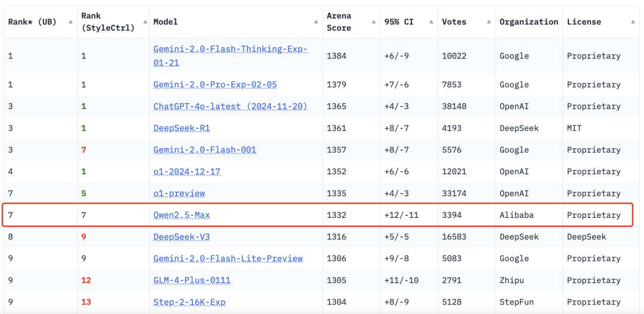Sort by the 95% CI column arrow
This screenshot has height=314, width=644.
pyautogui.click(x=431, y=21)
